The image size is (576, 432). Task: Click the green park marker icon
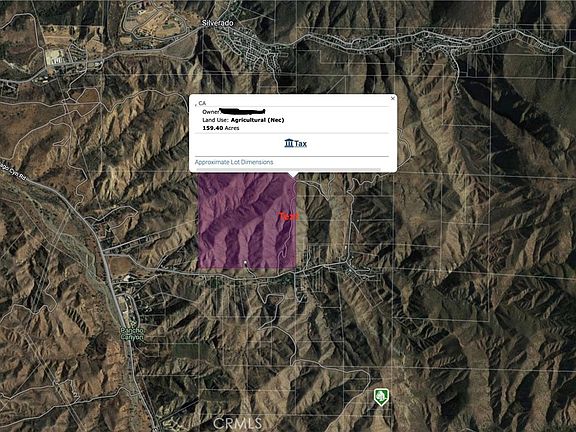click(x=381, y=397)
